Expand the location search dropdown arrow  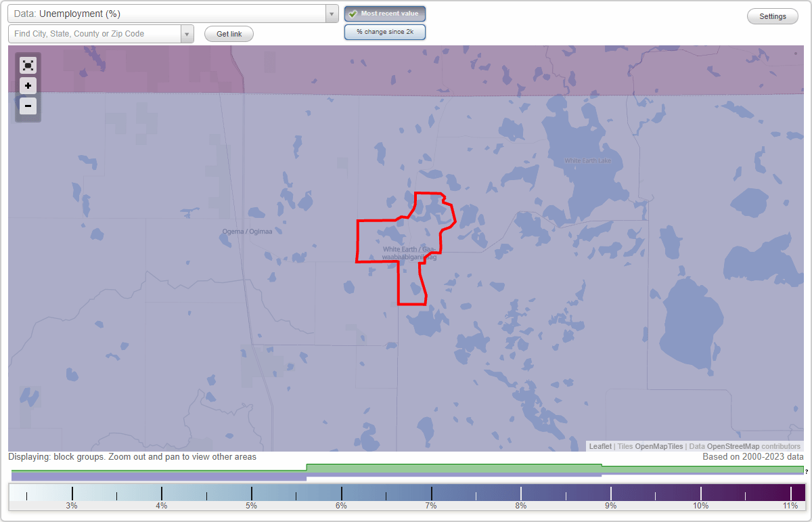pyautogui.click(x=187, y=33)
